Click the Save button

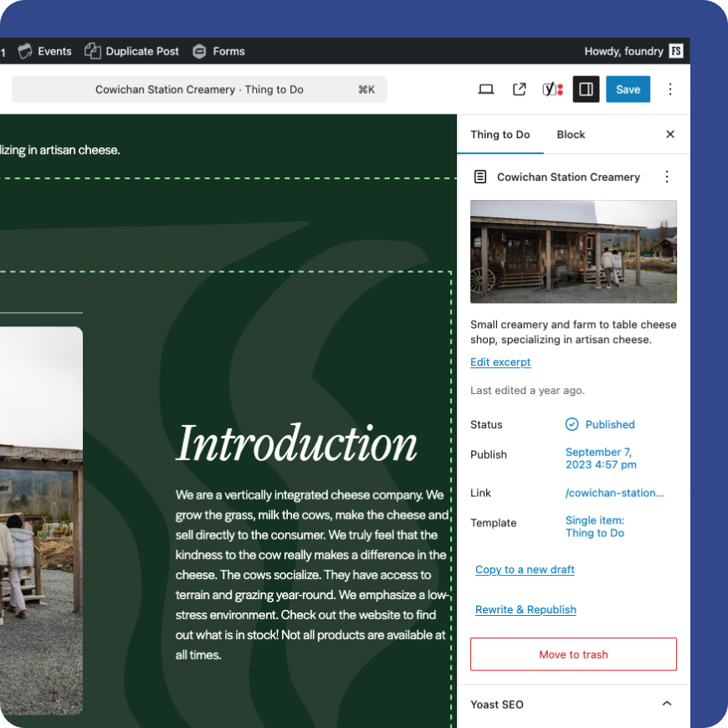click(628, 90)
